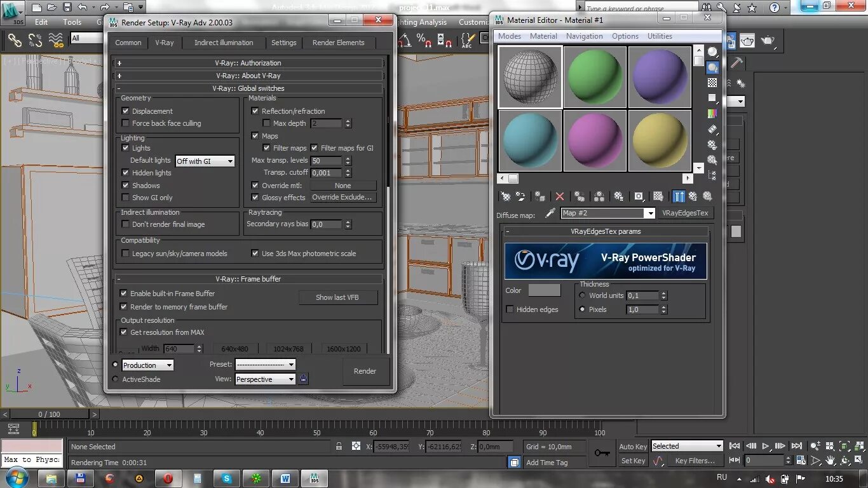Click the Redo arrow icon
868x488 pixels.
(105, 8)
